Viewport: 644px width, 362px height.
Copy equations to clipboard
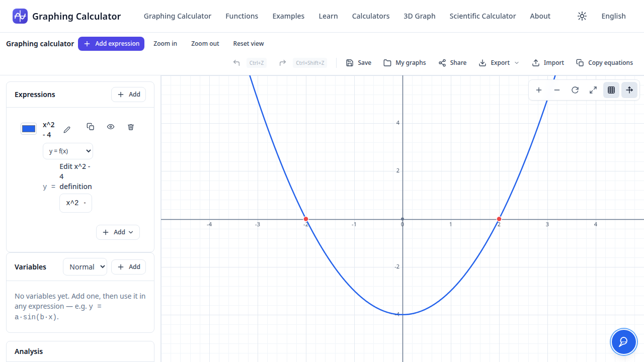point(605,63)
